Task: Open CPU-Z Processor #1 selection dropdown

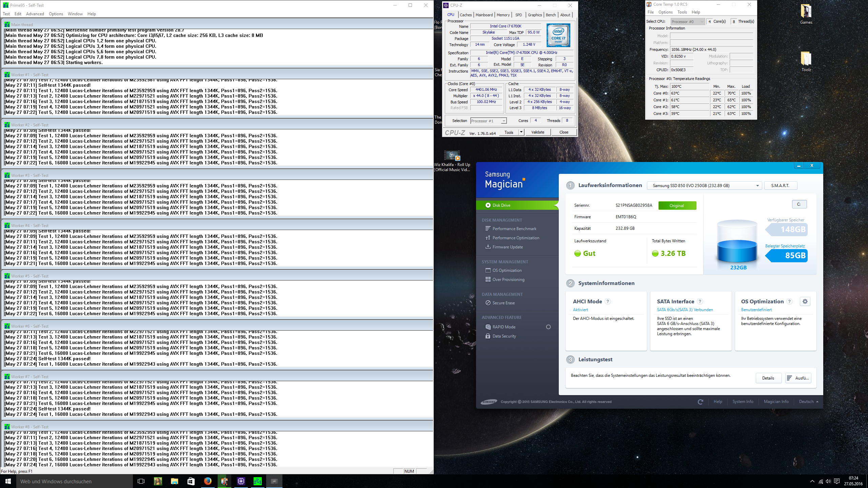Action: pos(504,121)
